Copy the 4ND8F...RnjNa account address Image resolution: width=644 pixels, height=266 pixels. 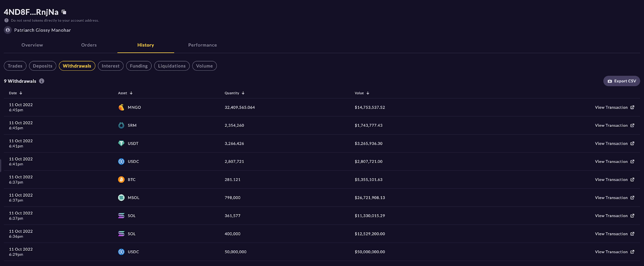(x=64, y=12)
